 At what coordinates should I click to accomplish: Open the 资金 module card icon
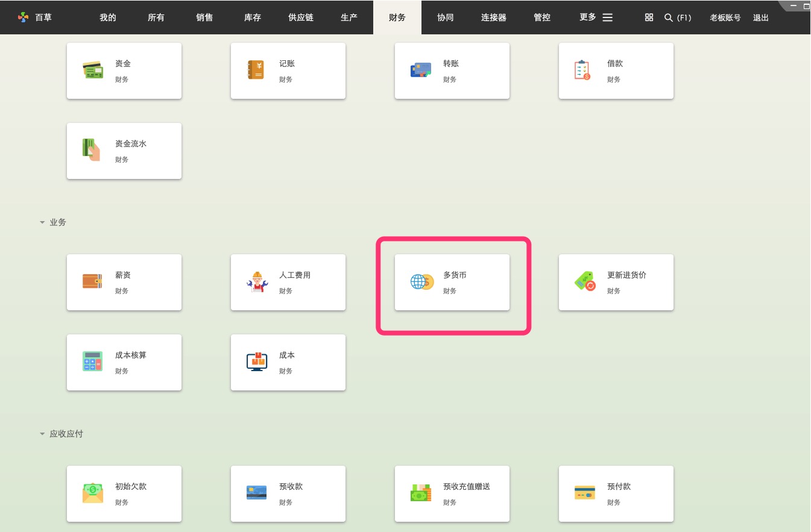(93, 70)
